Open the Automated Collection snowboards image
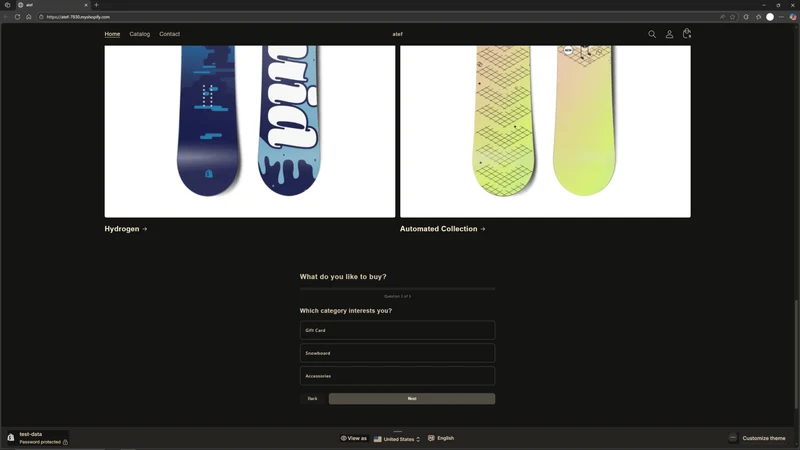Screen dimensions: 800x450 (545, 131)
